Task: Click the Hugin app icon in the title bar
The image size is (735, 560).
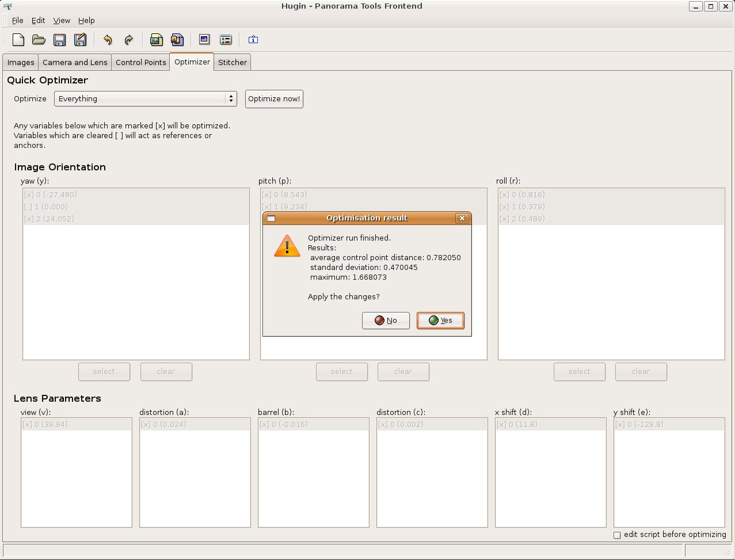Action: tap(7, 6)
